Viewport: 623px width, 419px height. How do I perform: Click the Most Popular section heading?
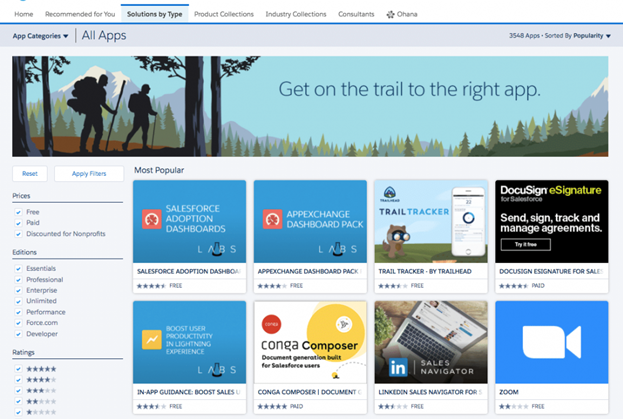coord(159,170)
